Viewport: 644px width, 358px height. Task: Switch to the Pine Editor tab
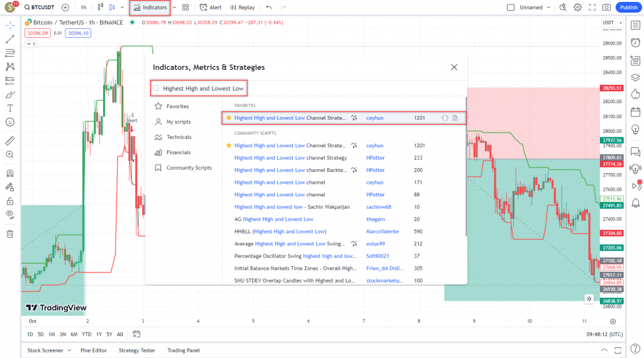coord(94,350)
